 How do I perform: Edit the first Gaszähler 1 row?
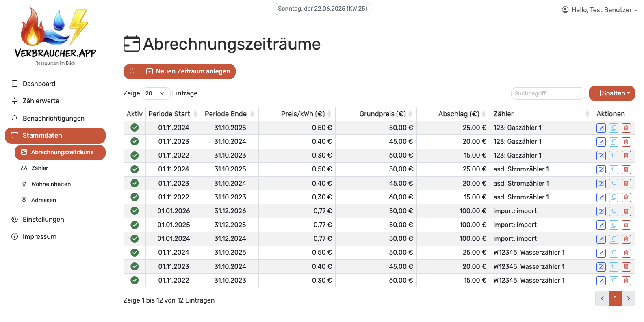click(601, 128)
